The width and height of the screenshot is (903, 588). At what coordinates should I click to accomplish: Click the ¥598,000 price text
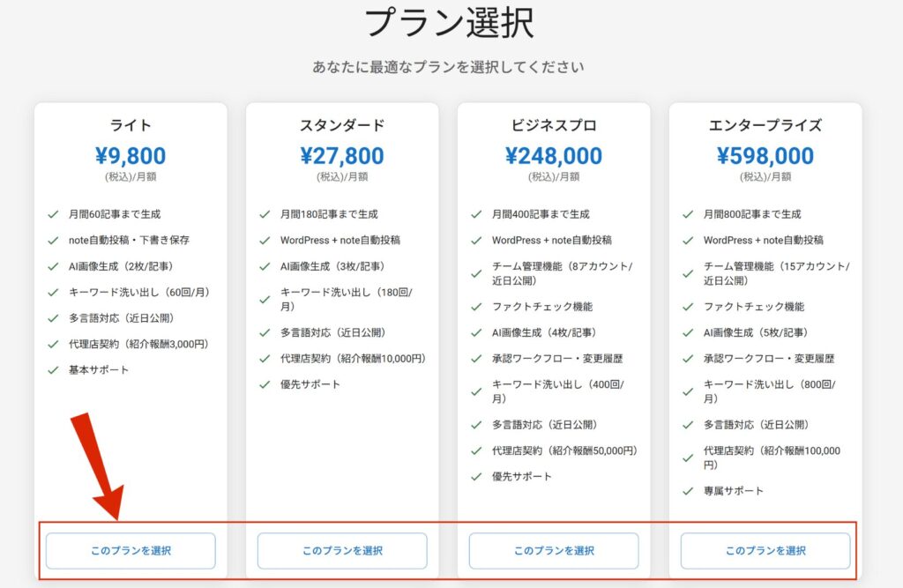765,156
